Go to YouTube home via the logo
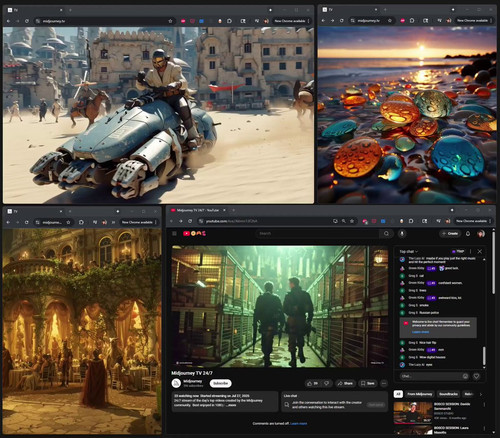The image size is (500, 438). 194,233
